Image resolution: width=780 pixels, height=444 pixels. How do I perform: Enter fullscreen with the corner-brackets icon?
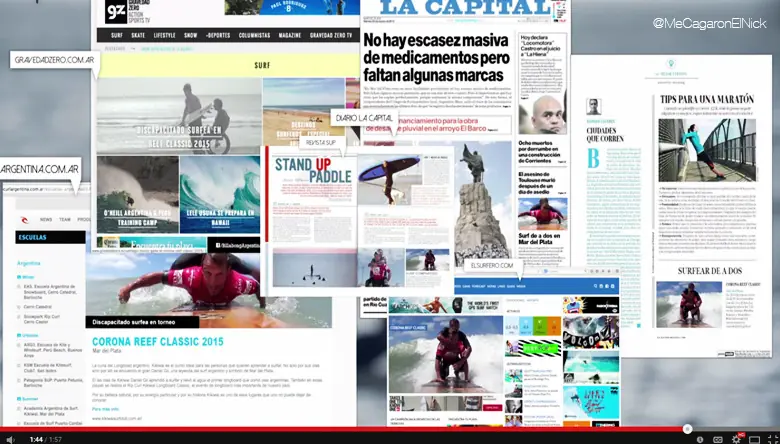point(773,440)
